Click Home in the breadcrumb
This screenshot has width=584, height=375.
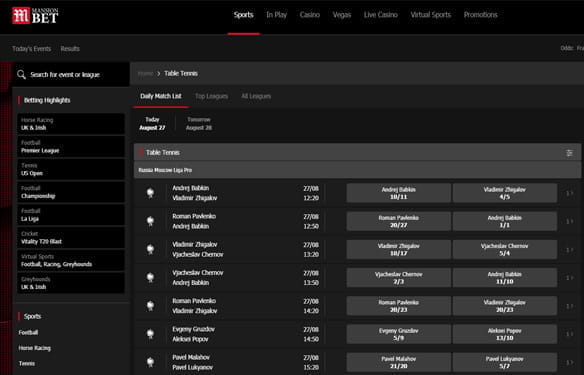(145, 74)
